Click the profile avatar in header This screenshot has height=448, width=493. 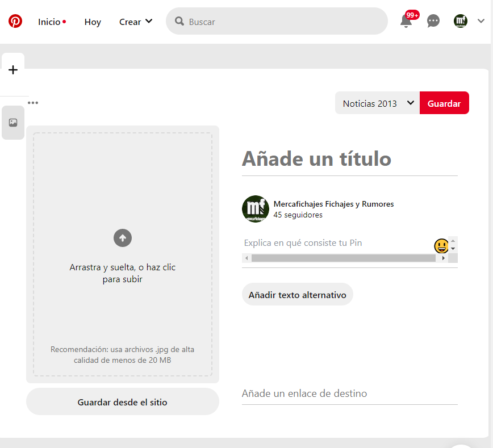click(460, 22)
